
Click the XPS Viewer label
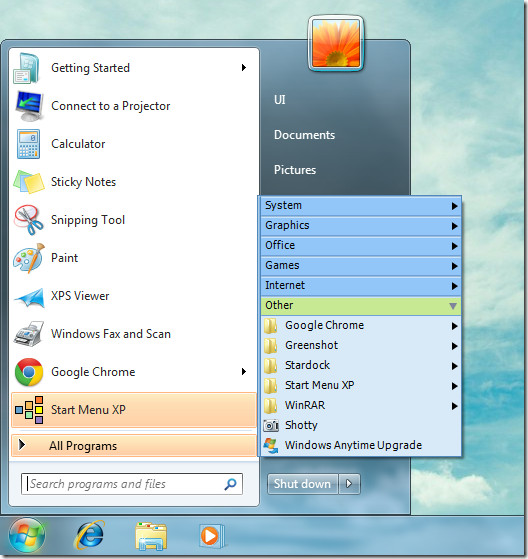pyautogui.click(x=80, y=296)
